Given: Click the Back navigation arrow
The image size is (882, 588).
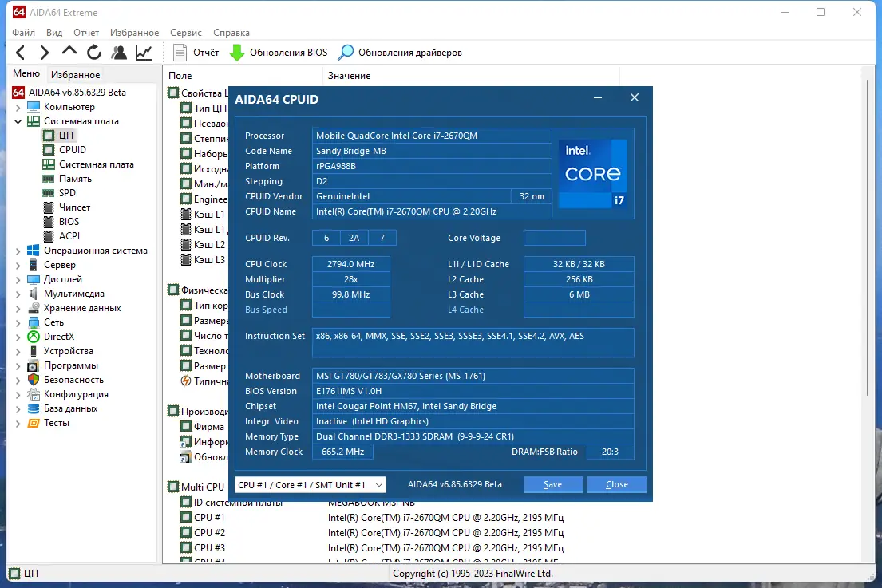Looking at the screenshot, I should coord(20,53).
